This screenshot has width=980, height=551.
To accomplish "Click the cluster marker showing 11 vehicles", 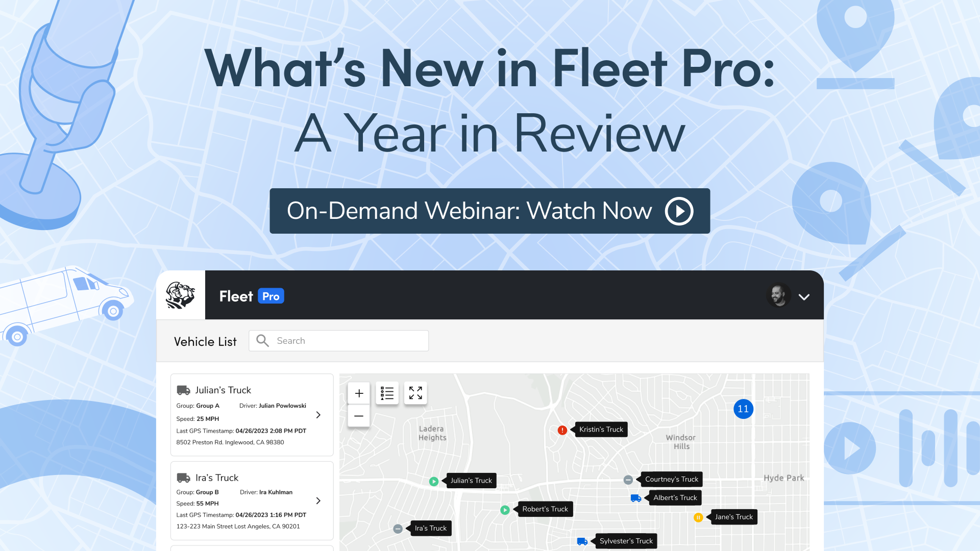I will [743, 409].
